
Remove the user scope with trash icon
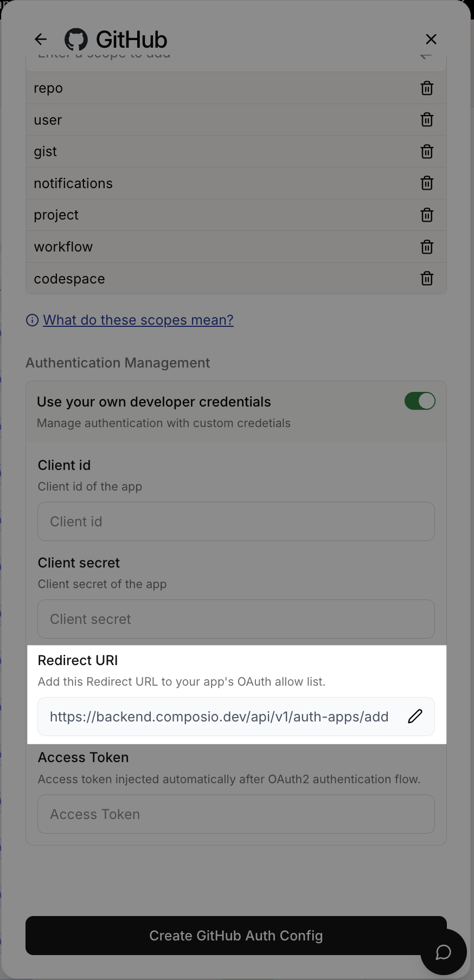[427, 120]
